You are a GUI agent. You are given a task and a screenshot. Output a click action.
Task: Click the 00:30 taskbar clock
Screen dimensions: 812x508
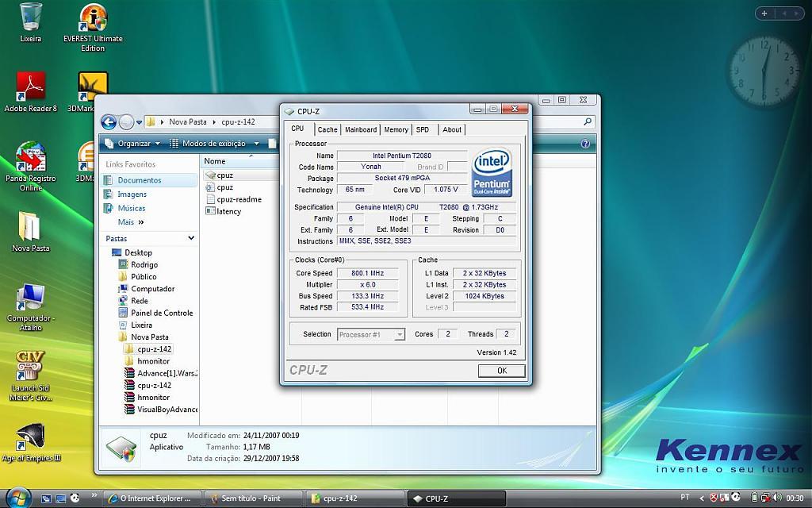click(x=795, y=498)
